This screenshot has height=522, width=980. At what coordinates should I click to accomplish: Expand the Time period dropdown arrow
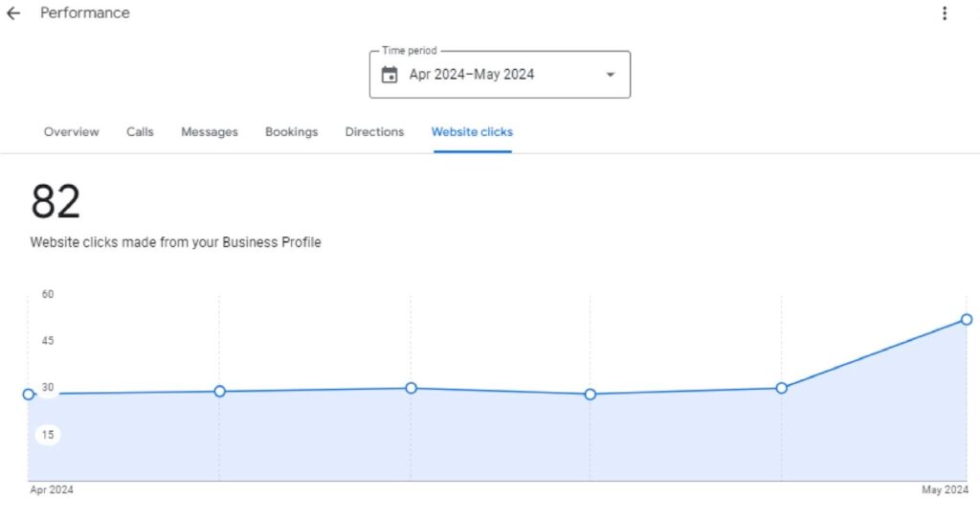tap(611, 75)
